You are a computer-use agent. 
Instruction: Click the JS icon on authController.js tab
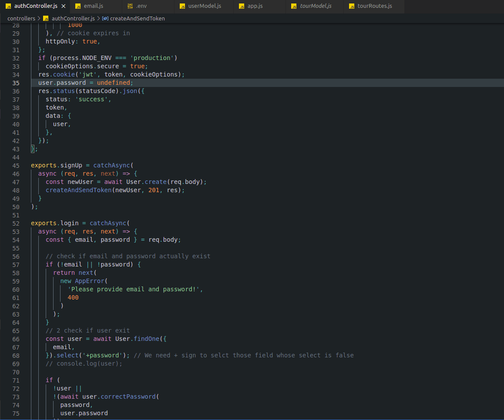(x=8, y=6)
